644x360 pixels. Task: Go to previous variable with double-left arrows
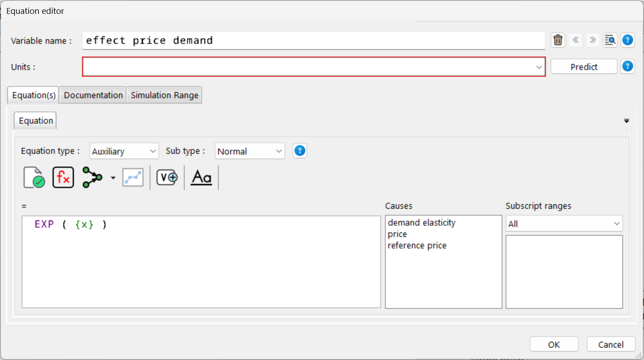(575, 40)
